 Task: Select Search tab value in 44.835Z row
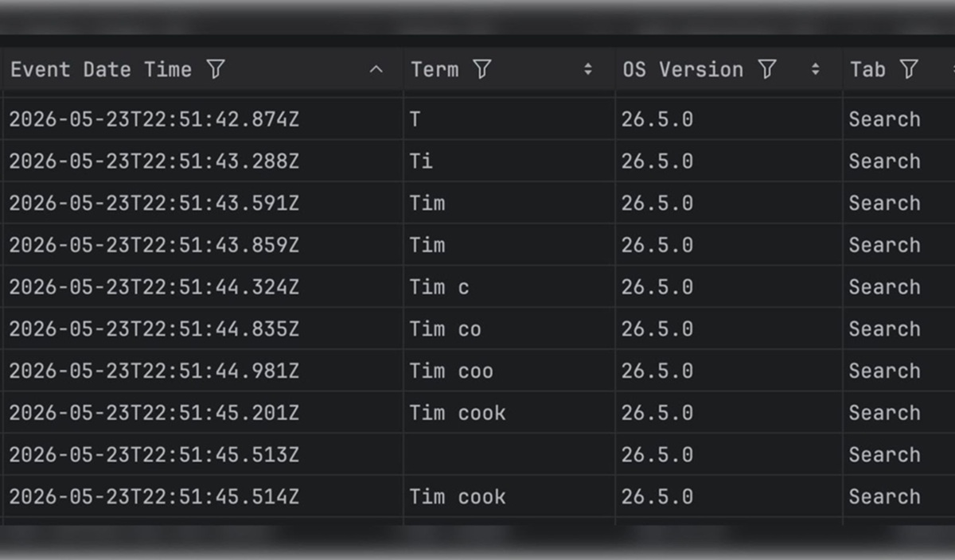point(884,329)
